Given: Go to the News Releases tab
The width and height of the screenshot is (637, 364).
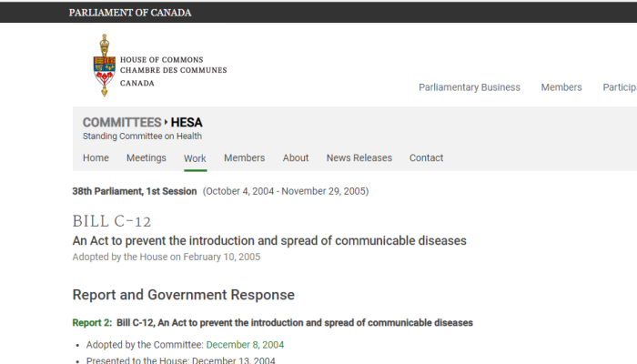Looking at the screenshot, I should (359, 158).
